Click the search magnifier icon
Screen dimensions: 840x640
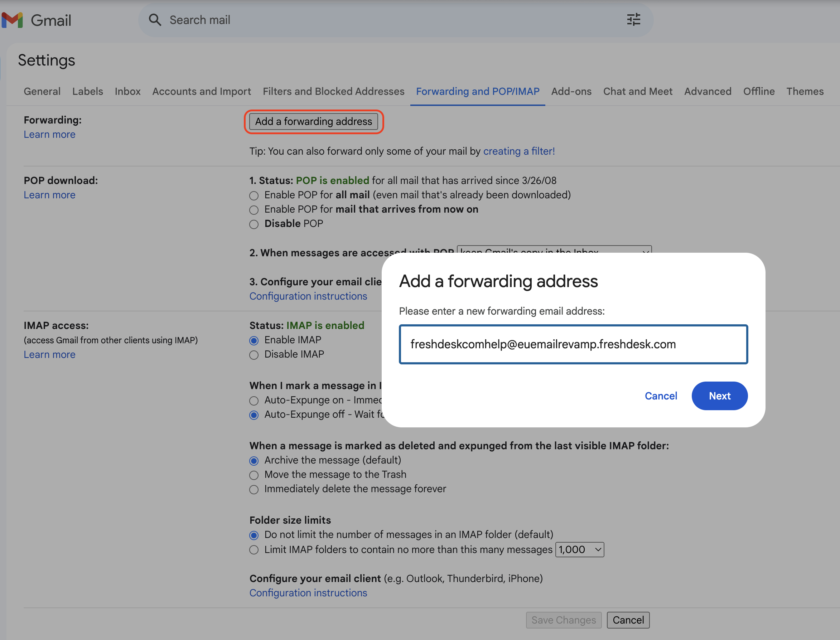tap(155, 20)
